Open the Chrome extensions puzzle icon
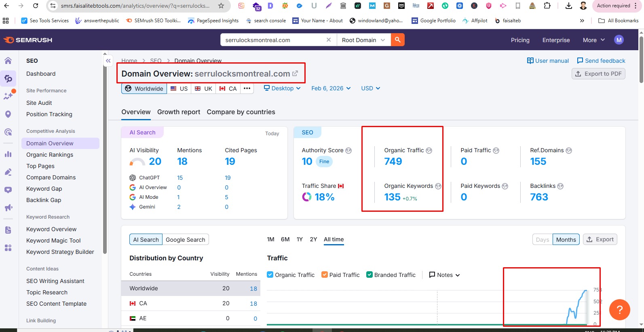This screenshot has width=644, height=332. point(547,6)
